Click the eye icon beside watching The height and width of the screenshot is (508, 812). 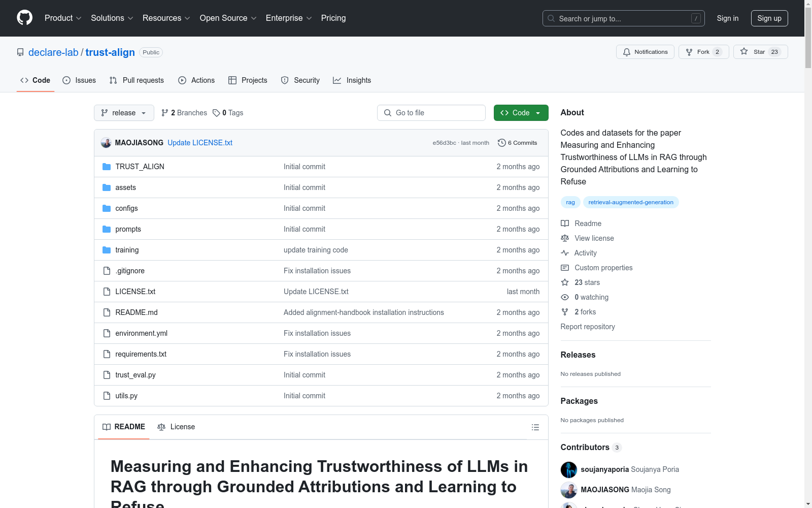tap(565, 297)
